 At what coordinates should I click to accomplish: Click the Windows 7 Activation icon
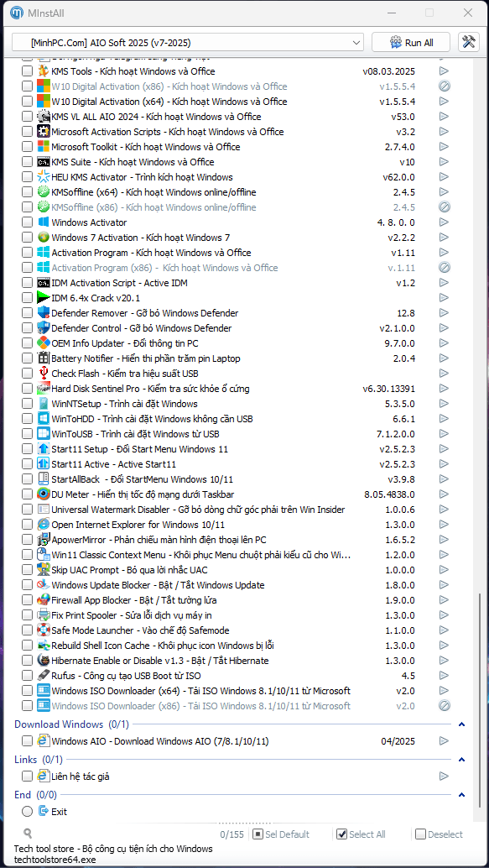(x=43, y=238)
